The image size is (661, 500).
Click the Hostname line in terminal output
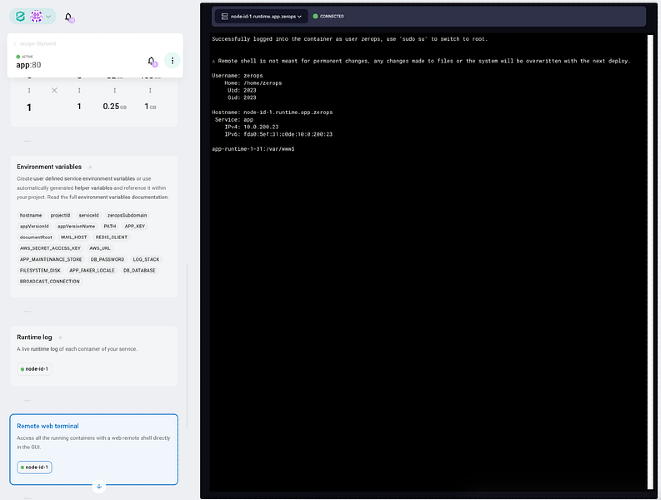(272, 112)
